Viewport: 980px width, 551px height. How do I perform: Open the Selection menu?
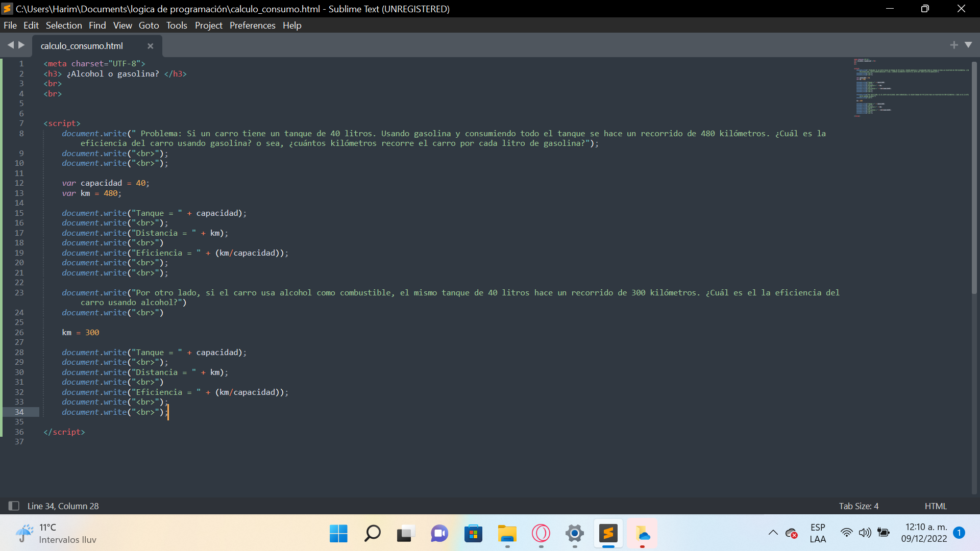pos(64,26)
